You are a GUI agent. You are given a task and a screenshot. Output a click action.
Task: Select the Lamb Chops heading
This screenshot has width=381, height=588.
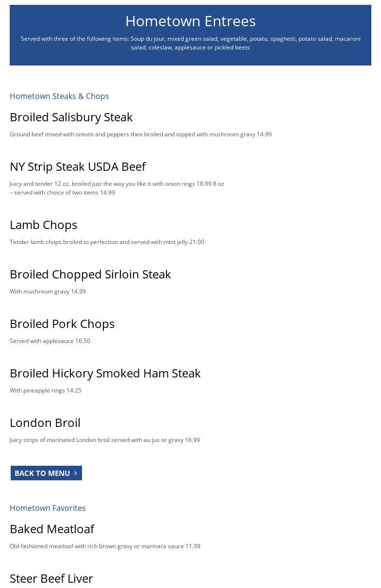click(43, 225)
